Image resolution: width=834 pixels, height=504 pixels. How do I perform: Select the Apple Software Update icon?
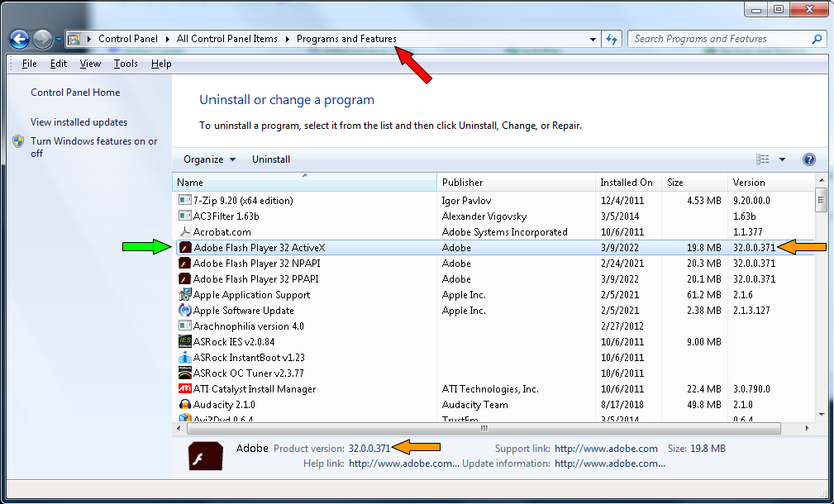click(184, 311)
